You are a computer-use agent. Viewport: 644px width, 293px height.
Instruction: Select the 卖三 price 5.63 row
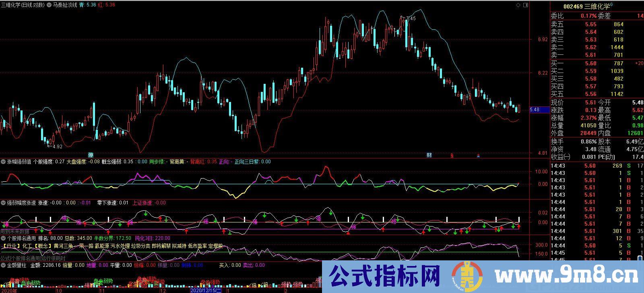click(x=597, y=40)
